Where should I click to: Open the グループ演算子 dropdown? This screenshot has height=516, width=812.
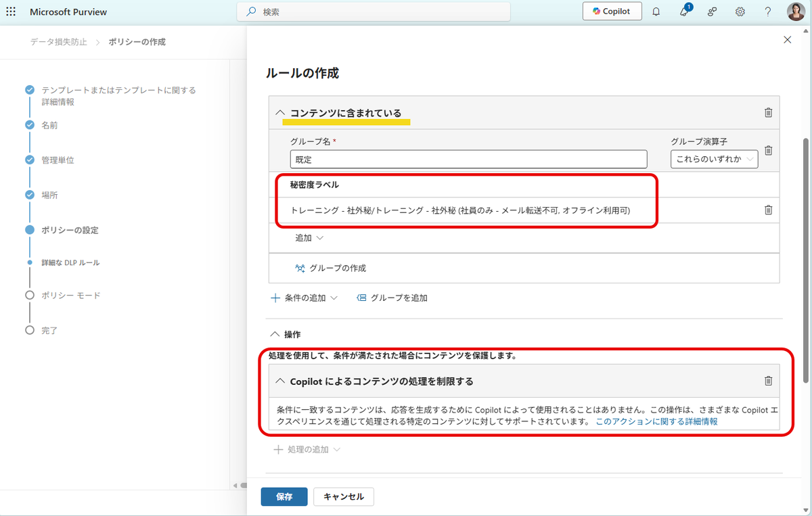714,160
